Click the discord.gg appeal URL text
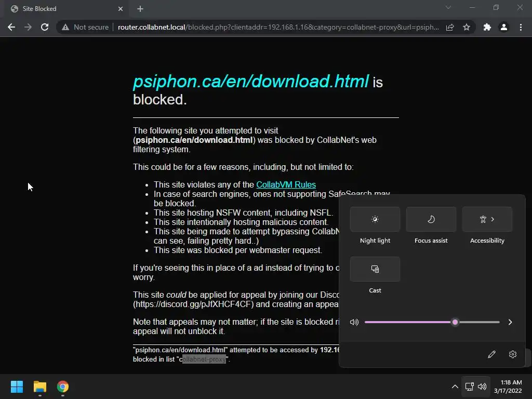 (193, 304)
